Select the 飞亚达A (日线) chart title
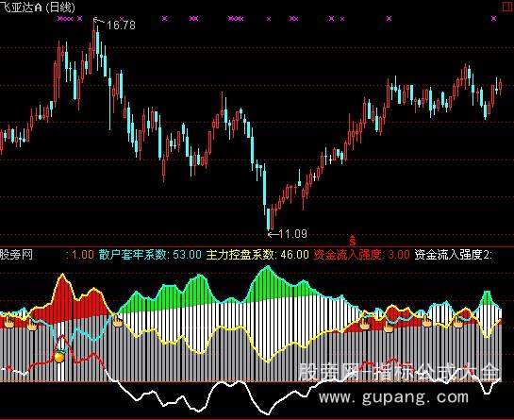Screen dimensions: 514x420 tap(38, 7)
